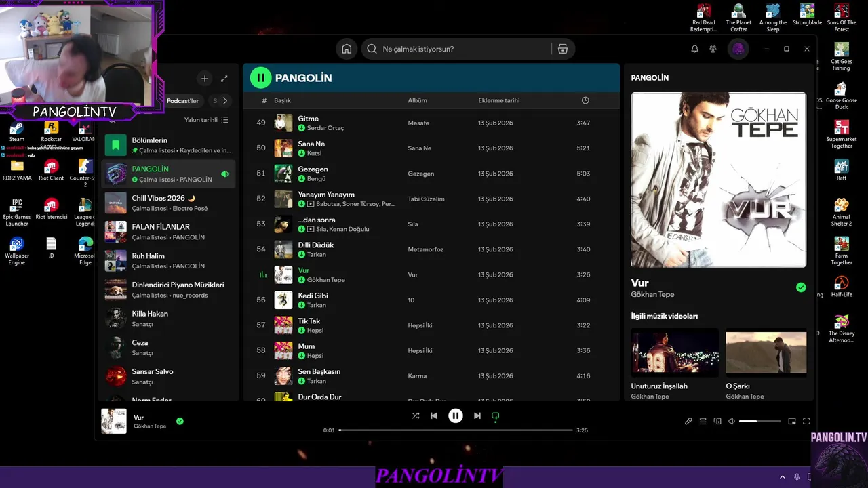Image resolution: width=868 pixels, height=488 pixels.
Task: Open the Metamorfoz album link
Action: [x=425, y=249]
